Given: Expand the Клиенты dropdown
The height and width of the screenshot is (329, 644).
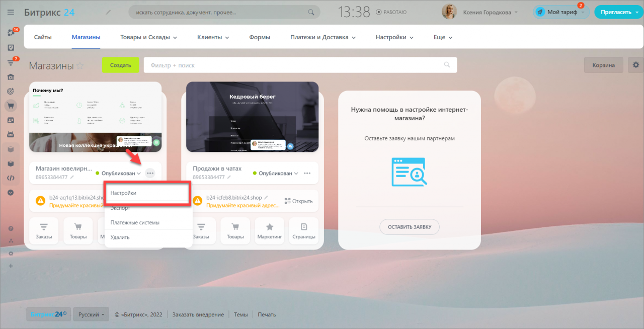Looking at the screenshot, I should pyautogui.click(x=213, y=37).
